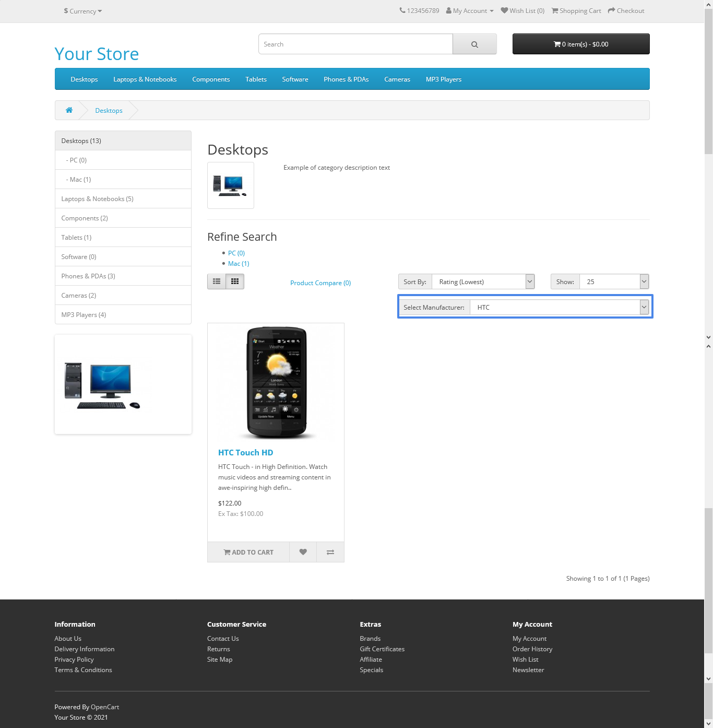Open Brands footer link
Viewport: 713px width, 728px height.
(x=370, y=639)
